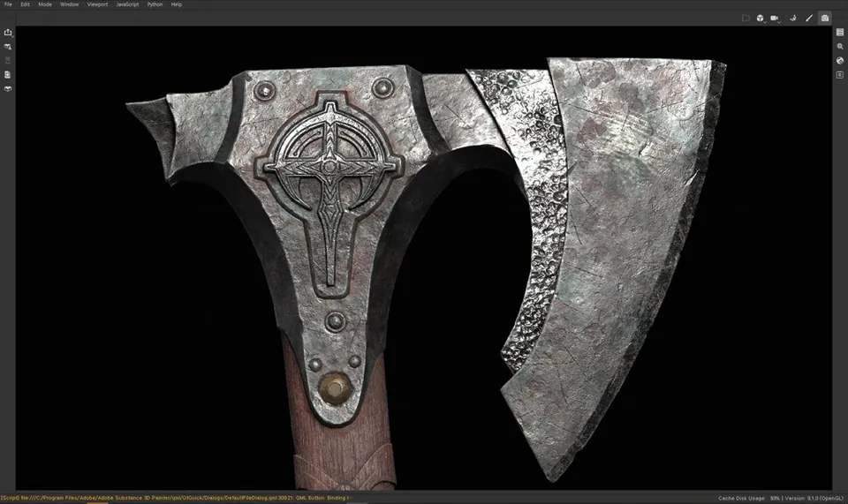Screen dimensions: 848x504
Task: Open the Python menu
Action: (x=155, y=4)
